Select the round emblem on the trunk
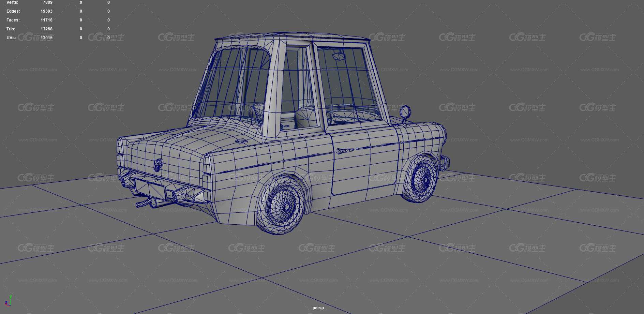644x314 pixels. 158,165
